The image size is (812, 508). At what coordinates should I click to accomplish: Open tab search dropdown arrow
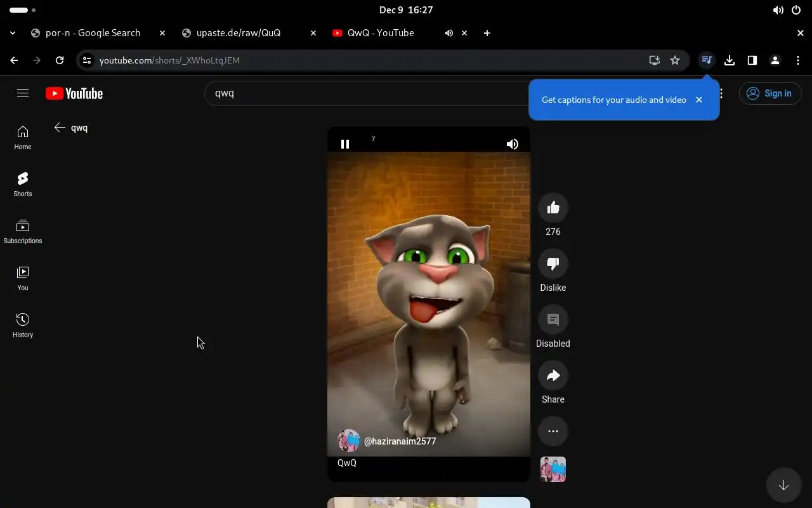click(13, 33)
